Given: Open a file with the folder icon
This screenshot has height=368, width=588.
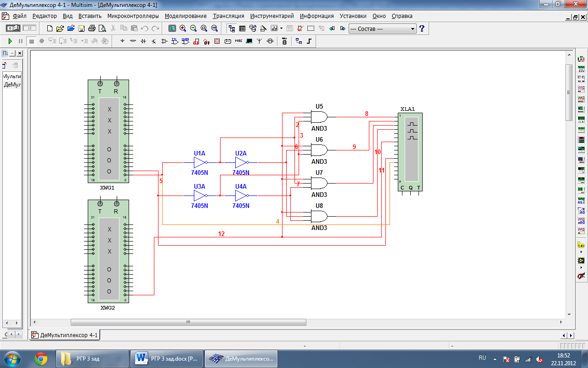Looking at the screenshot, I should [x=60, y=29].
